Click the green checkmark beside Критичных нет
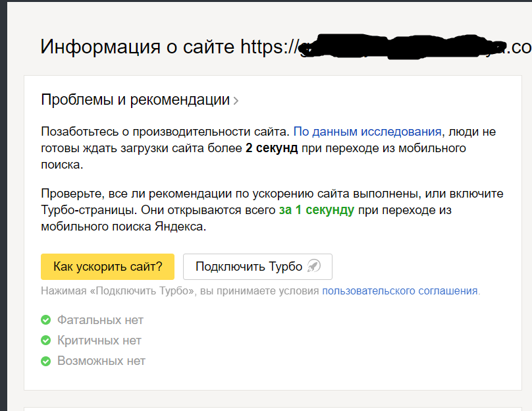This screenshot has width=532, height=411. [46, 341]
